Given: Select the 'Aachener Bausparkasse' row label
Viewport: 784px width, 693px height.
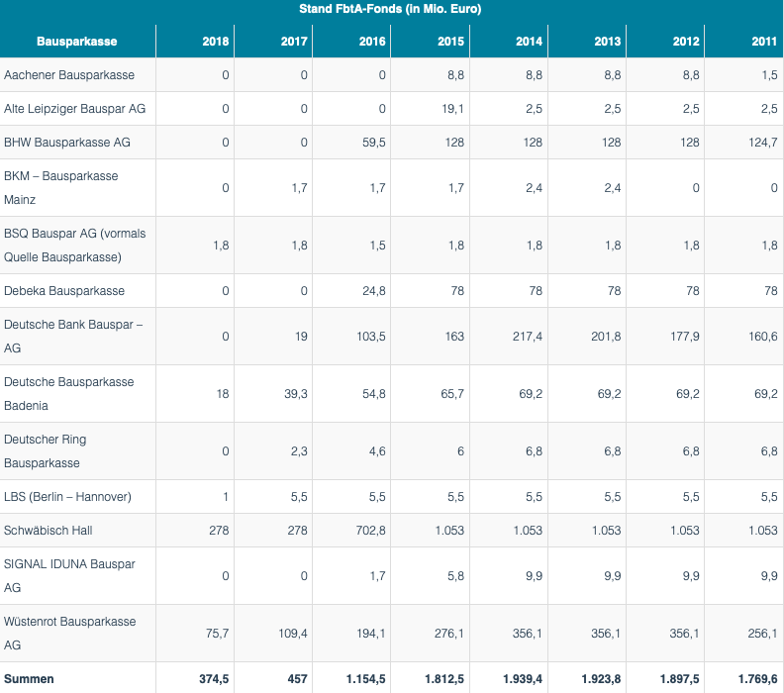Looking at the screenshot, I should pyautogui.click(x=69, y=75).
